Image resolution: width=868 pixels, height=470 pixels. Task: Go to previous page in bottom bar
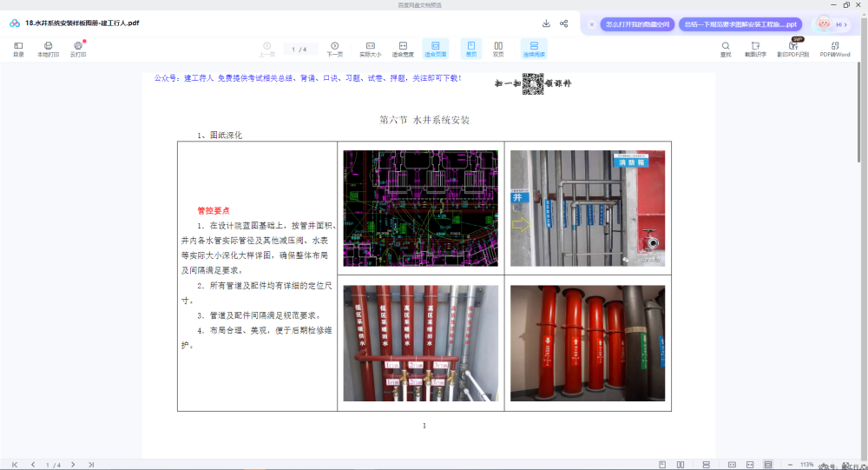[33, 465]
